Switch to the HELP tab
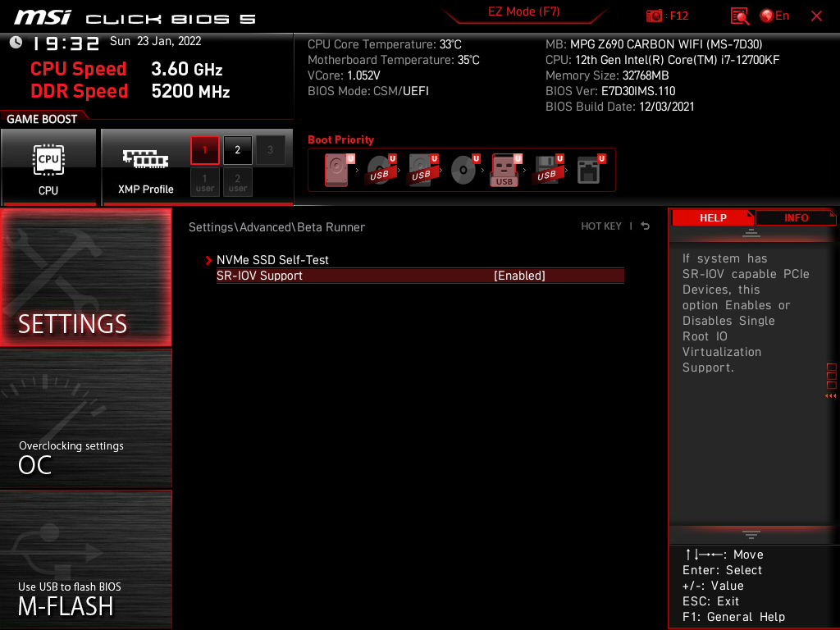 pos(713,217)
